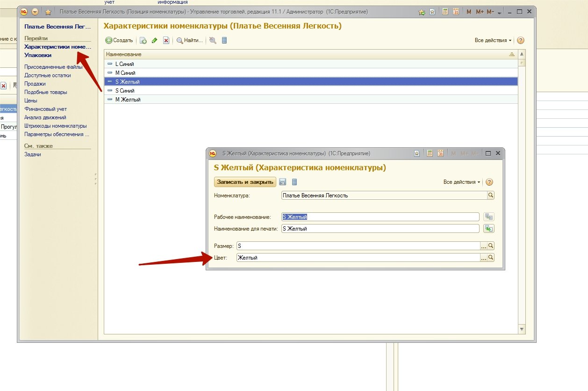Select the S Синий row

[x=311, y=91]
